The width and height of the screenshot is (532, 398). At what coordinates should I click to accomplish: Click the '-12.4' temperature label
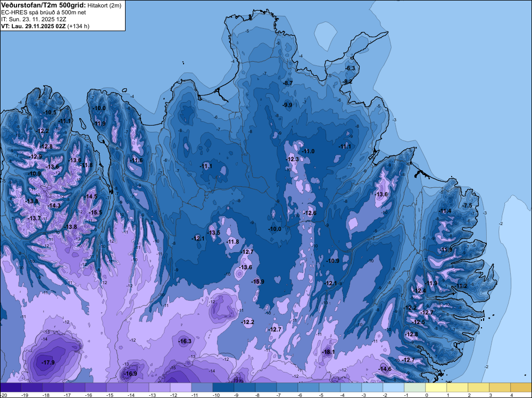pyautogui.click(x=419, y=291)
